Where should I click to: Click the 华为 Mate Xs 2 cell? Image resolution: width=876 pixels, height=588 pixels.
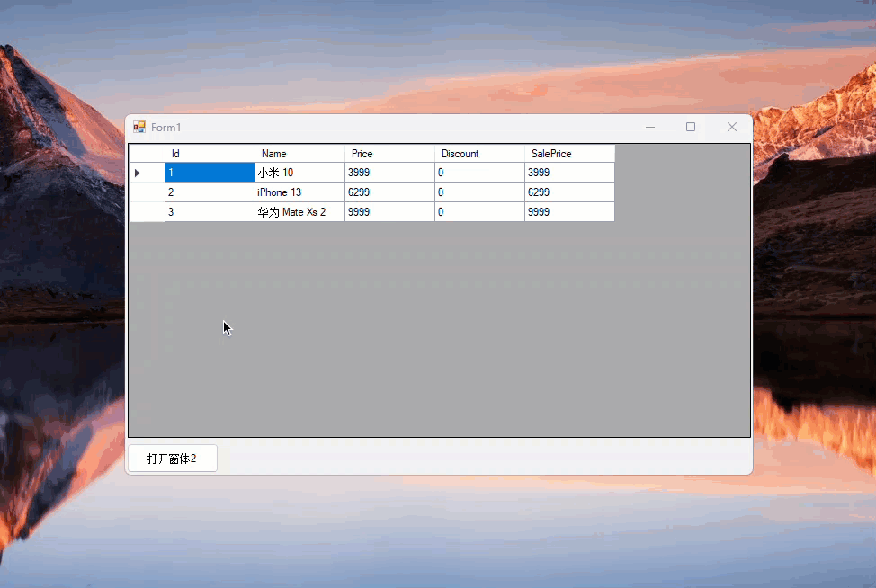(299, 212)
